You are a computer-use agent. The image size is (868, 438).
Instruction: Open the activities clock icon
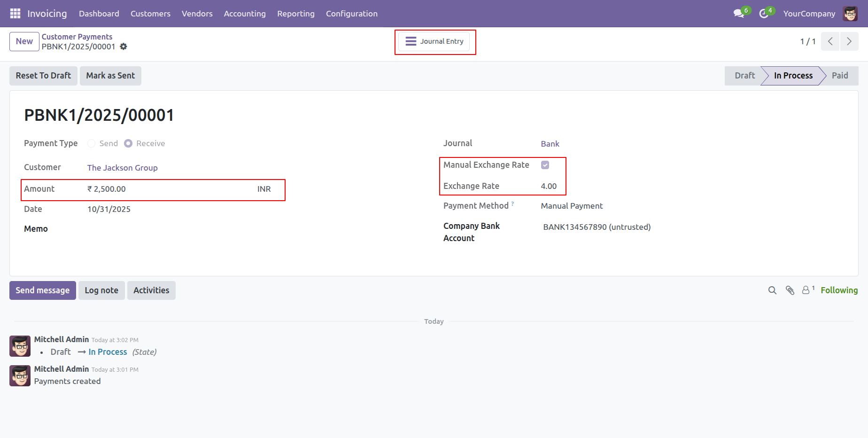pos(764,14)
